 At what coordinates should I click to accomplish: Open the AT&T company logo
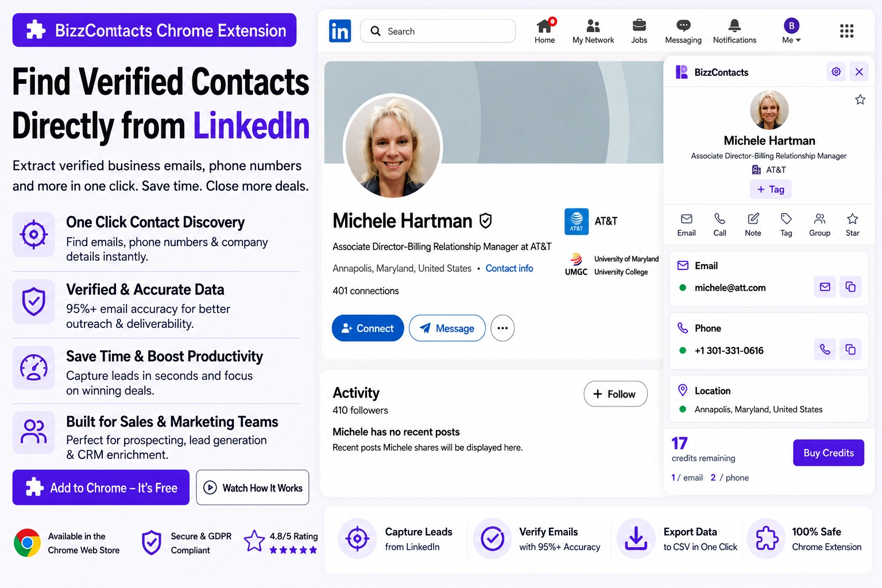pos(577,222)
